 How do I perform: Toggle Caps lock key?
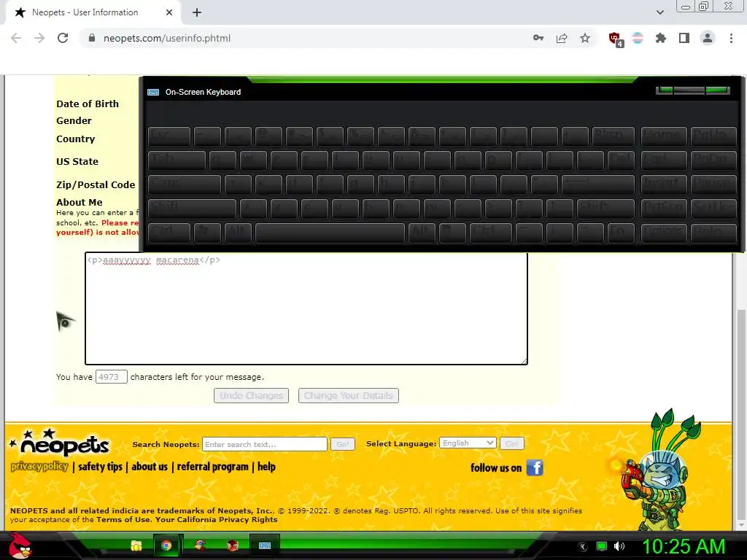coord(185,184)
